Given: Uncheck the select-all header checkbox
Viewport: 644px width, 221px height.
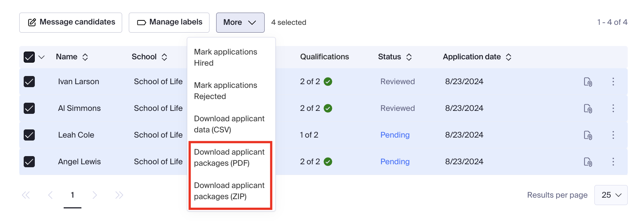Looking at the screenshot, I should pyautogui.click(x=29, y=57).
